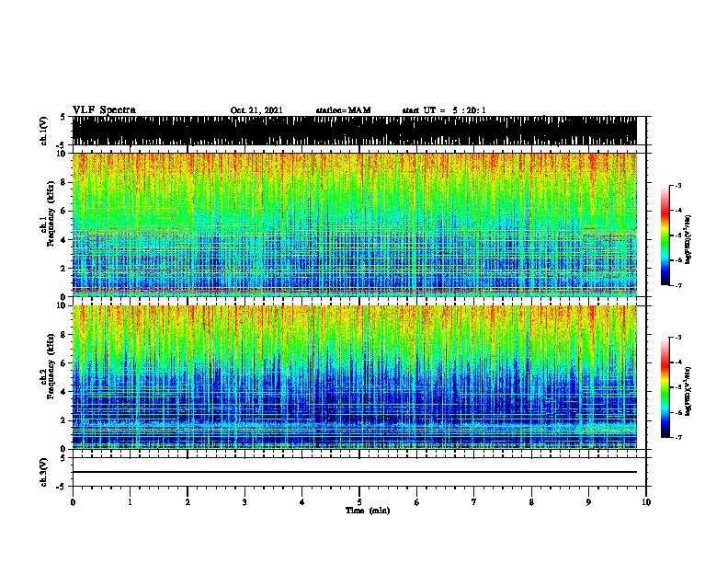Click the ch.1 "Frequency (kHz)" axis label
The image size is (728, 563).
point(51,213)
